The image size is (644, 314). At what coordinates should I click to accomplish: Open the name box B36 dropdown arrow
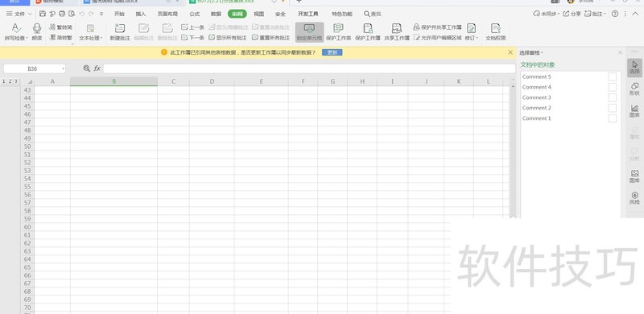click(64, 68)
